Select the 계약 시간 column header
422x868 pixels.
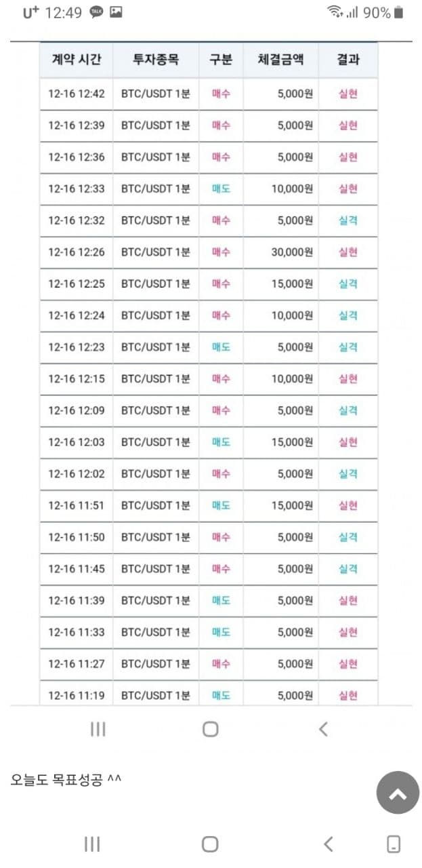[x=77, y=60]
